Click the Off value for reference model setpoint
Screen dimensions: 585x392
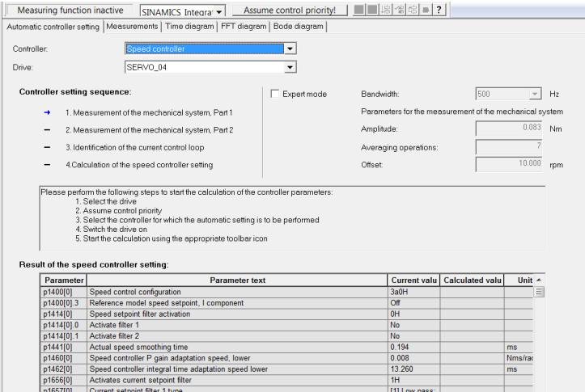tap(413, 303)
